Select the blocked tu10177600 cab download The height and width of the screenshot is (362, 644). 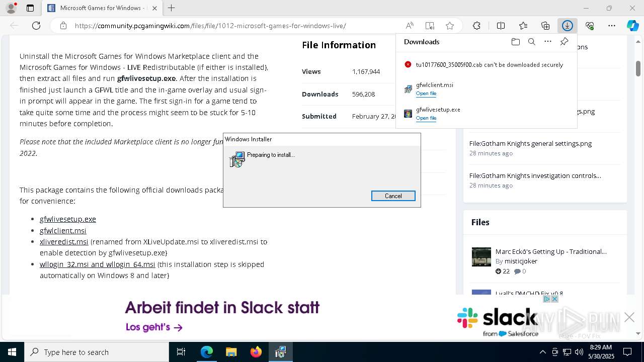coord(486,65)
